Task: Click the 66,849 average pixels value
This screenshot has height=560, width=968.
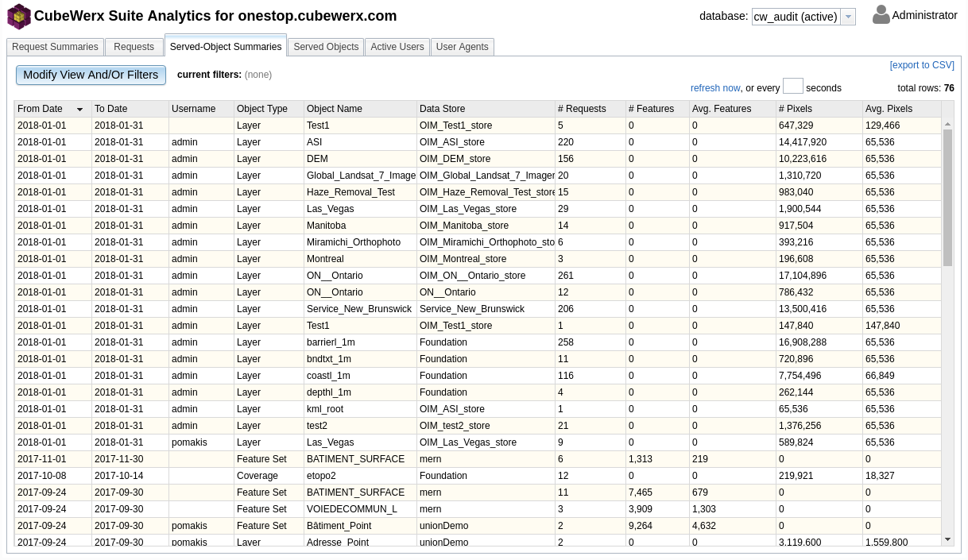Action: (902, 376)
